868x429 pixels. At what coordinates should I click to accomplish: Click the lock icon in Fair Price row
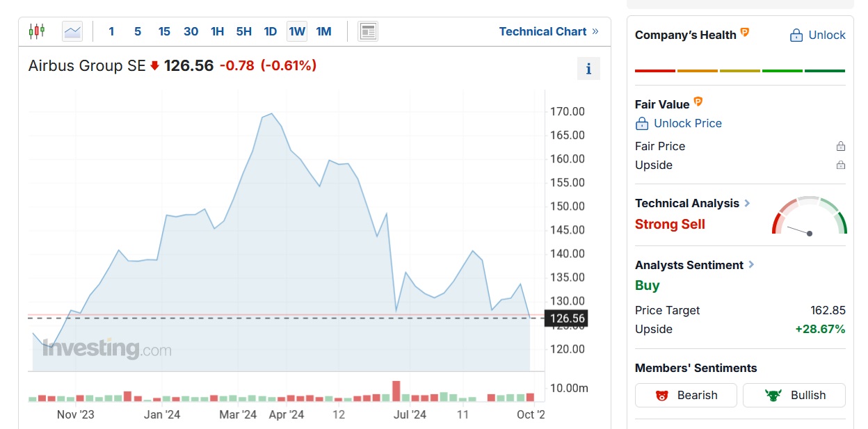point(841,146)
